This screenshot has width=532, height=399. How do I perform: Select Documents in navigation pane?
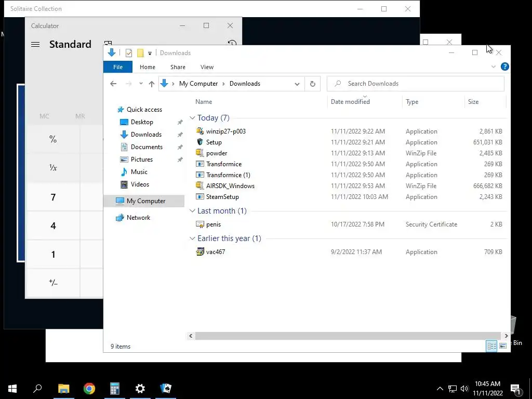[x=147, y=147]
